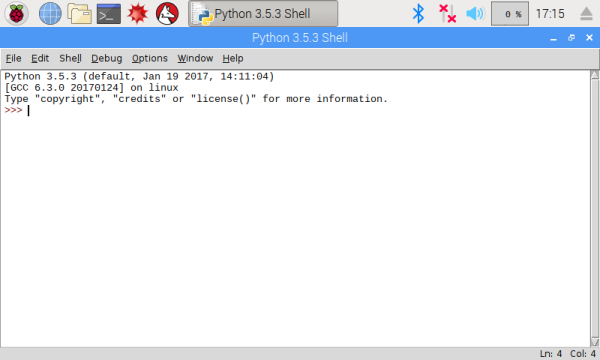Open the File menu
Viewport: 600px width, 360px height.
click(x=13, y=58)
